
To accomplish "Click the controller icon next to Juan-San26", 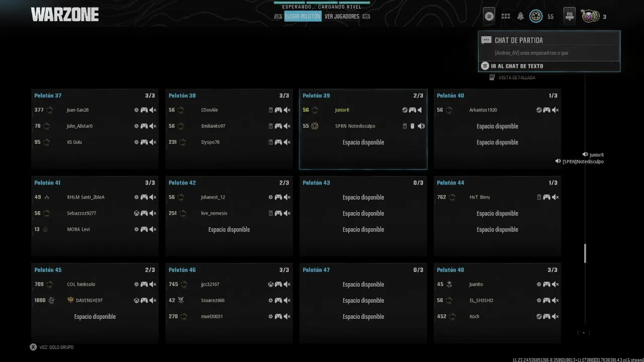I will click(x=144, y=110).
